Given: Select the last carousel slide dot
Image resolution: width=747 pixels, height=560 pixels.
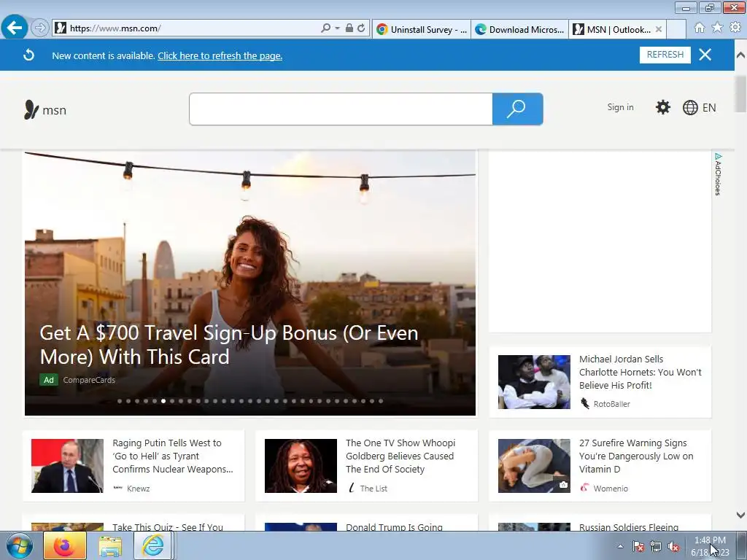Looking at the screenshot, I should [381, 401].
